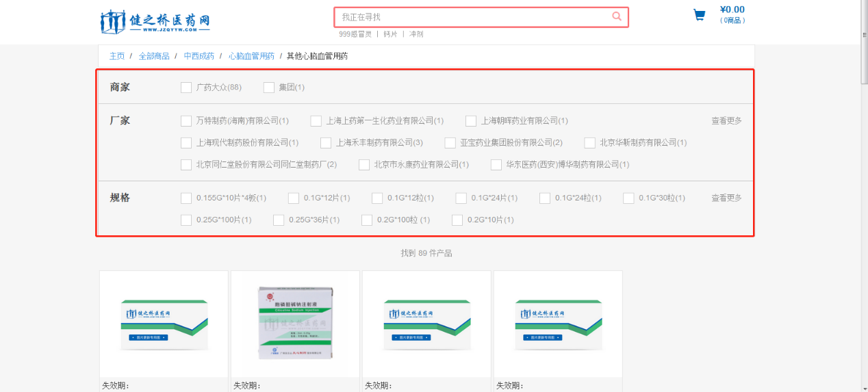
Task: Expand 查看更多 in 厂家 row
Action: (x=726, y=121)
